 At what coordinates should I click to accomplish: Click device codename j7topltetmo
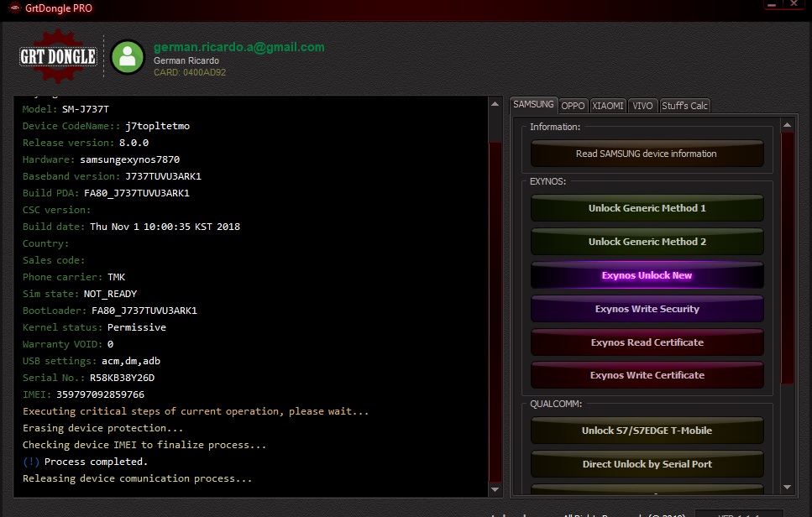[157, 126]
